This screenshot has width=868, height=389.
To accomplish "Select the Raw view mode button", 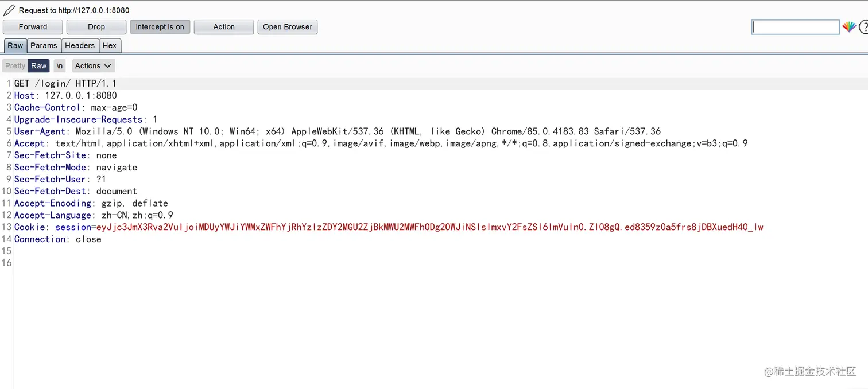I will point(39,65).
